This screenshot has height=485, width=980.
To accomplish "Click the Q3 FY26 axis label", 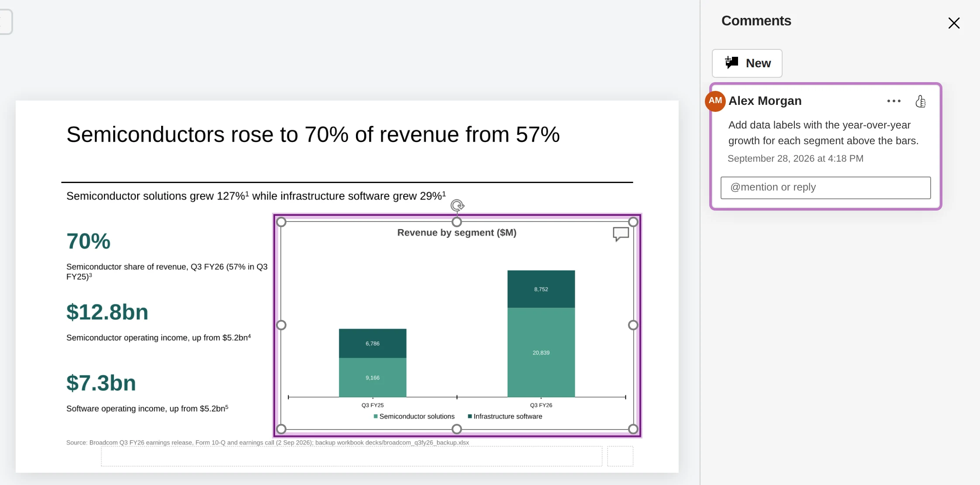I will [541, 405].
